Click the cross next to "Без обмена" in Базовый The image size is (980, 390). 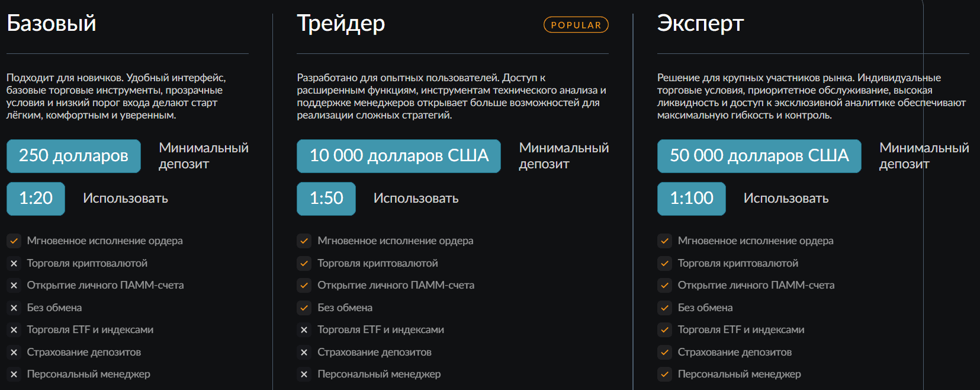click(x=14, y=308)
